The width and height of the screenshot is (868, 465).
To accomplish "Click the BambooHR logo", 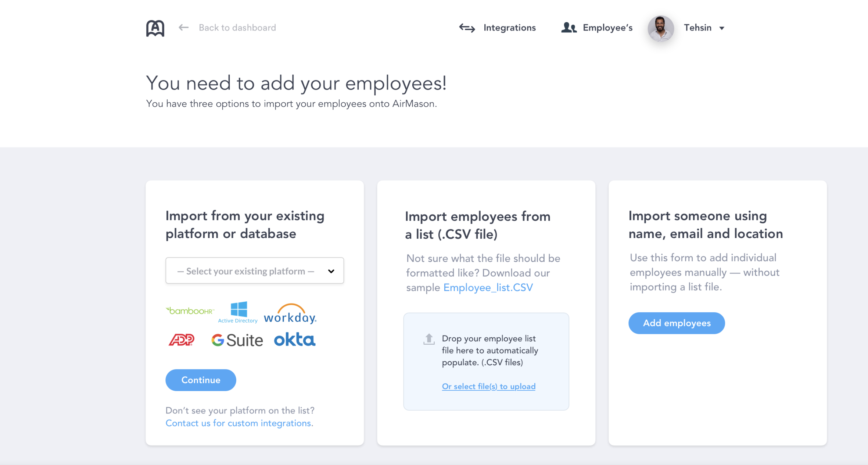I will [190, 311].
